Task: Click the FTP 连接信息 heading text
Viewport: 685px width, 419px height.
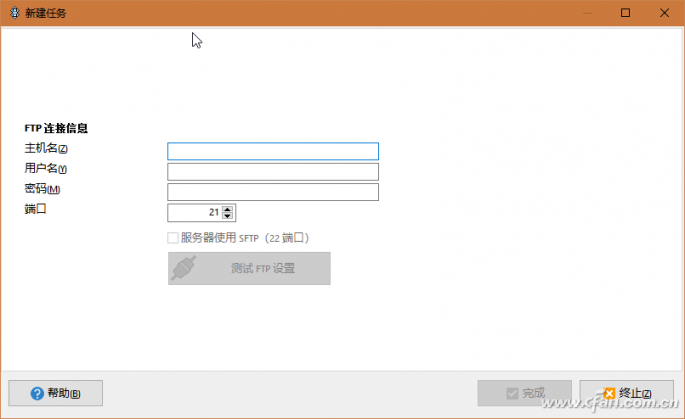Action: tap(56, 128)
